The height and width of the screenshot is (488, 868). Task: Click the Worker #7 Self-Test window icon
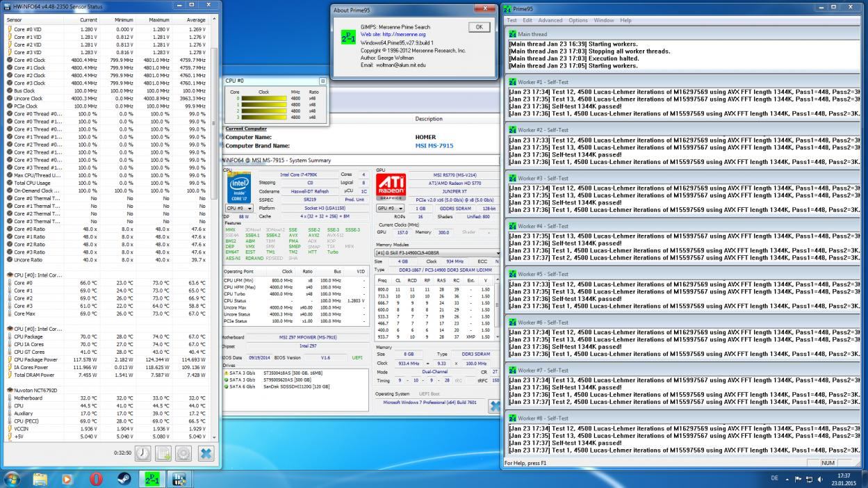point(512,370)
